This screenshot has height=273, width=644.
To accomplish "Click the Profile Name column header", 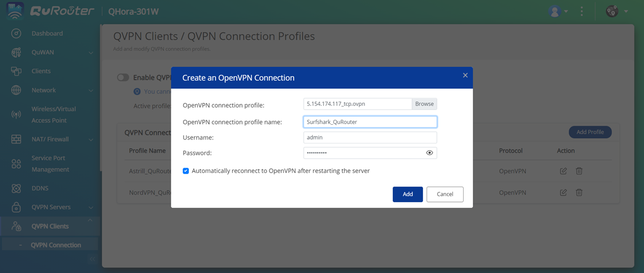I will point(147,151).
